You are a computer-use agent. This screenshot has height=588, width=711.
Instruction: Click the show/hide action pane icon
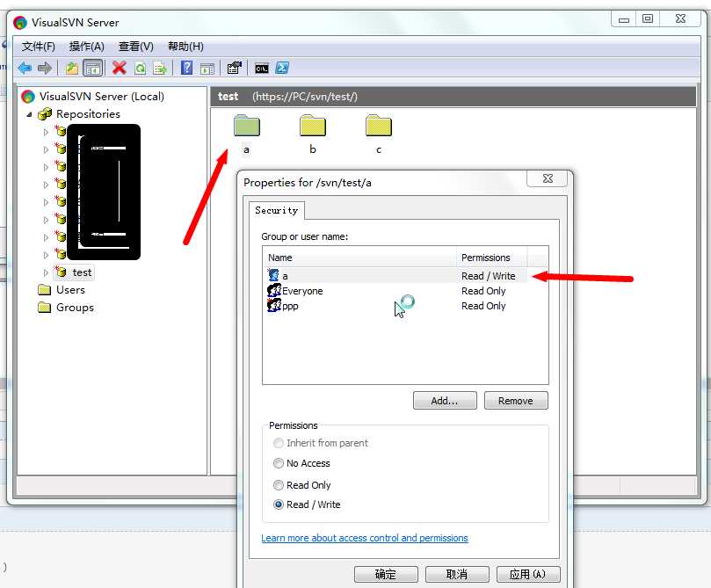coord(207,69)
